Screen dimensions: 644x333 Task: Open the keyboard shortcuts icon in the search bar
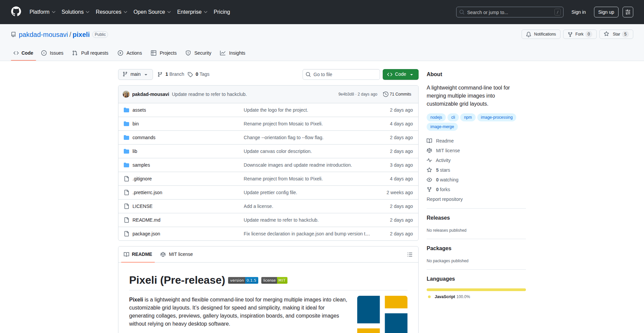pos(558,12)
